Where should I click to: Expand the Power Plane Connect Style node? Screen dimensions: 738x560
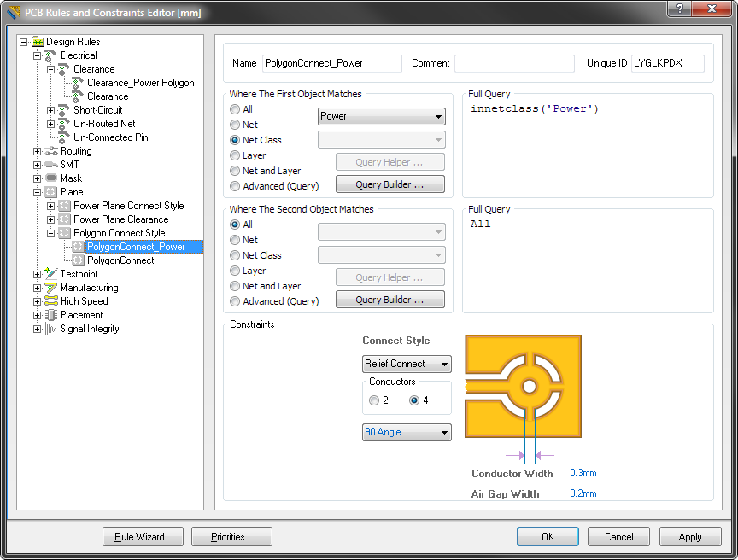pyautogui.click(x=51, y=206)
